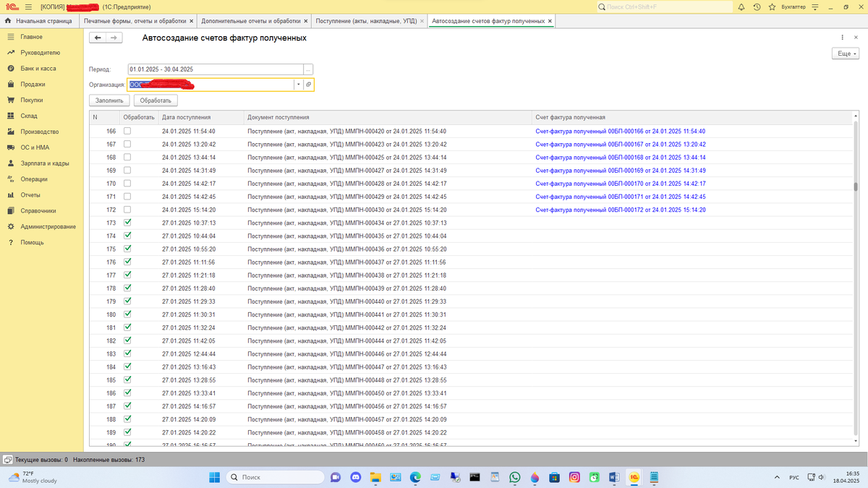Click the notifications bell icon
Screen dimensions: 868x488
click(741, 7)
